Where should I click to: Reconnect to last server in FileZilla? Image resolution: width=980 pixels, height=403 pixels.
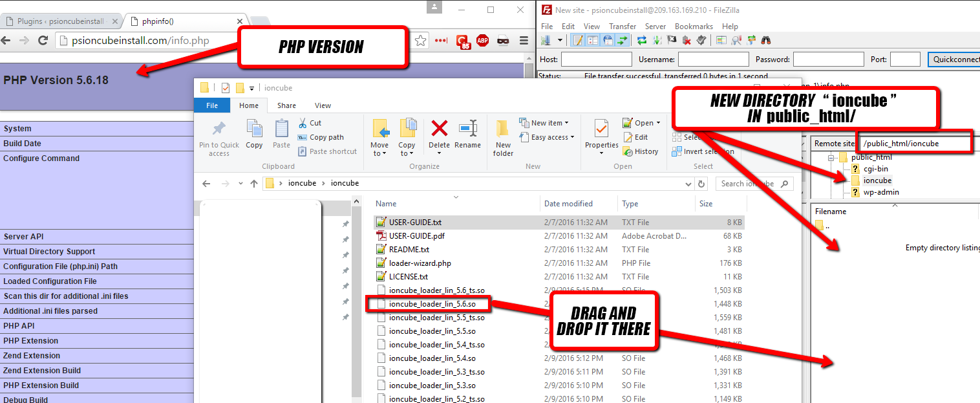click(x=701, y=40)
